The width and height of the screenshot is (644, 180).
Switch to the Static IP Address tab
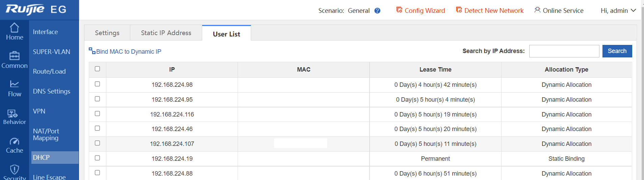166,33
